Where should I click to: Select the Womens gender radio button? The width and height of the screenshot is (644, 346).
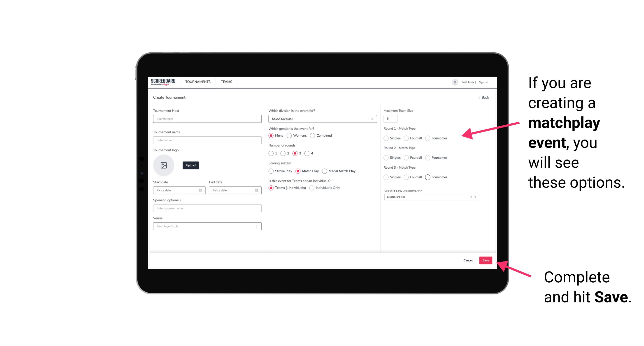tap(288, 135)
